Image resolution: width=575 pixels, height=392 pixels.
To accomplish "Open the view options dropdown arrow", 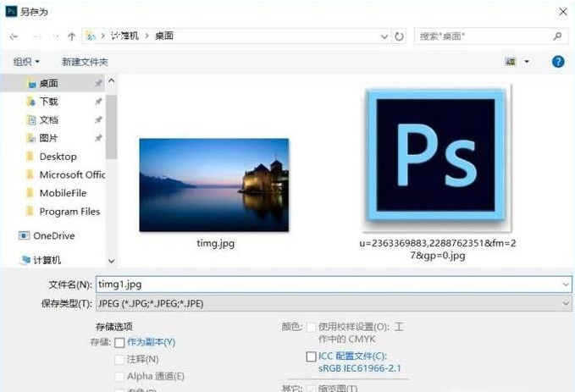I will pos(527,61).
